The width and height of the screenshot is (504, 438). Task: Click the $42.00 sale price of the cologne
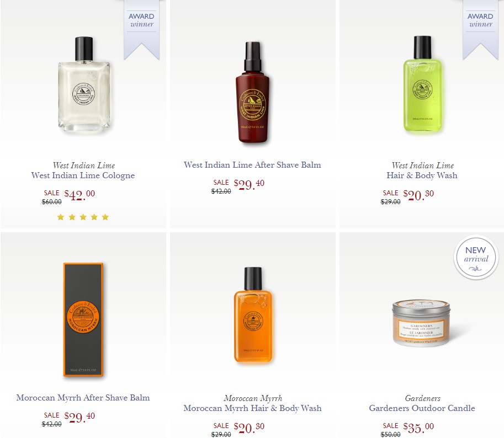pos(79,195)
